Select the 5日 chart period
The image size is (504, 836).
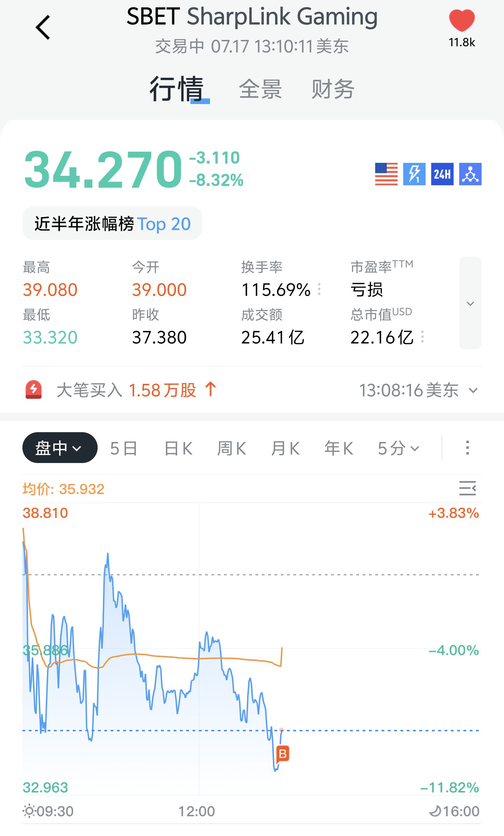pos(123,448)
